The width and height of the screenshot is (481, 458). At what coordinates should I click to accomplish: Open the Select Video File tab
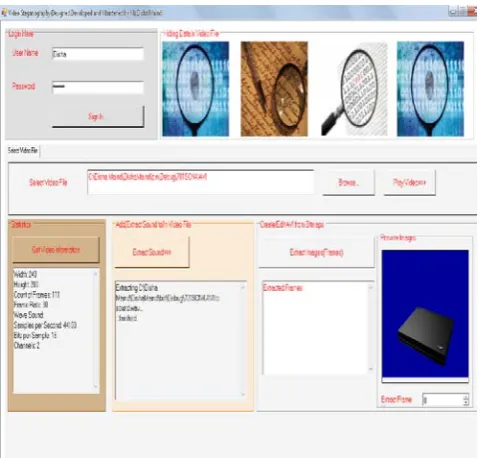pyautogui.click(x=23, y=150)
